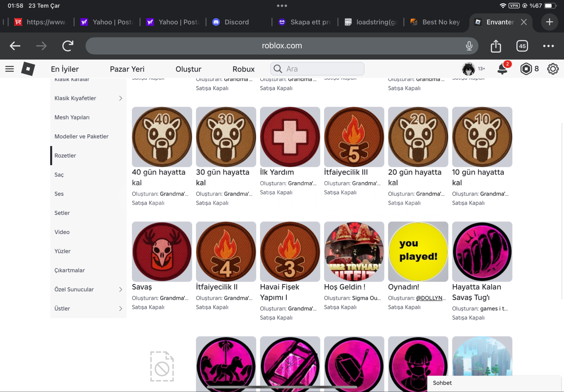Tap the roblox.com address bar
564x392 pixels.
(282, 46)
